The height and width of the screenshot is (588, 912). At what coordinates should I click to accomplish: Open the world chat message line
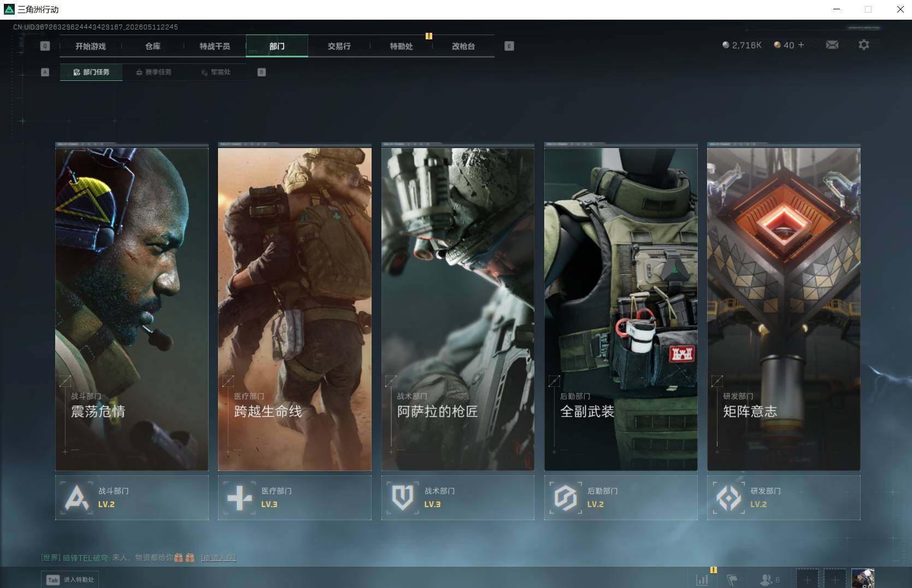[x=139, y=558]
